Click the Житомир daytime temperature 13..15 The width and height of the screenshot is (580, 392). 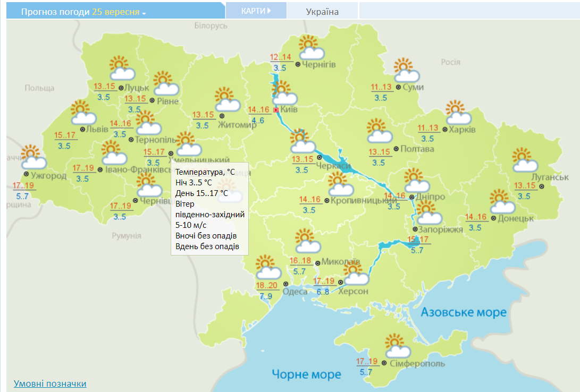203,115
